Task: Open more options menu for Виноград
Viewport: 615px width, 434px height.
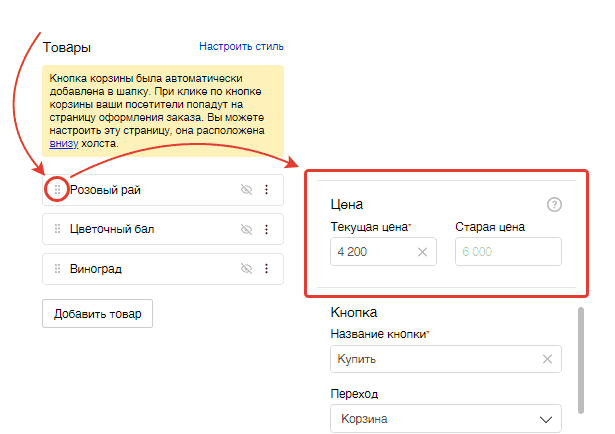Action: (x=266, y=269)
